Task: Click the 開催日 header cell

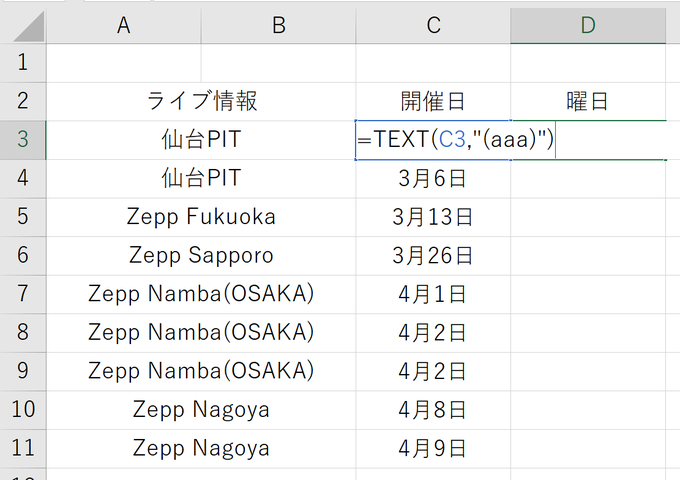Action: coord(433,101)
